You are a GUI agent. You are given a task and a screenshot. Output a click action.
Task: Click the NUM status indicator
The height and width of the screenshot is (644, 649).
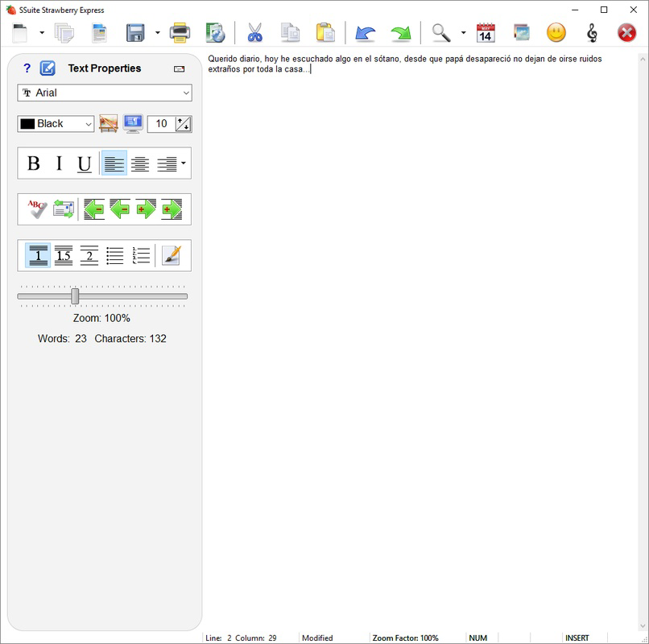(x=478, y=638)
